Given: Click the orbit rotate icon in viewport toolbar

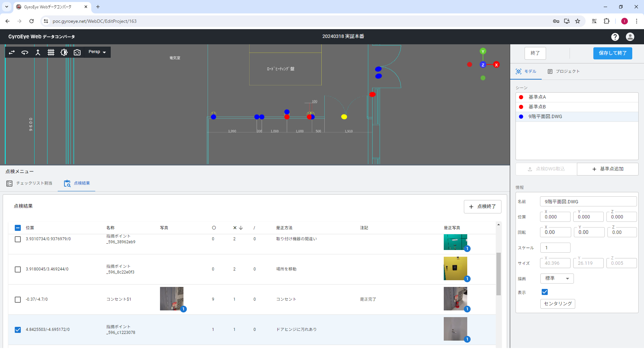Looking at the screenshot, I should 25,52.
